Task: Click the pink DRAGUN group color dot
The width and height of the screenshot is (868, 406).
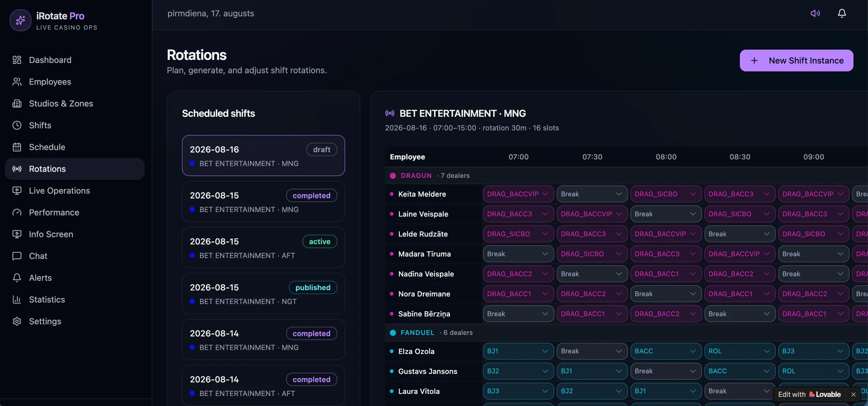Action: click(393, 176)
